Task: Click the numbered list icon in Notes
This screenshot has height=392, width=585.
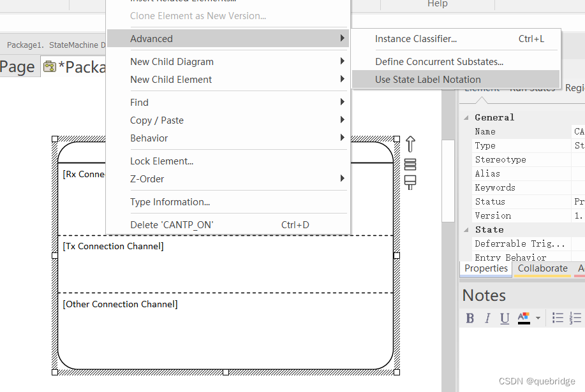Action: [x=575, y=318]
